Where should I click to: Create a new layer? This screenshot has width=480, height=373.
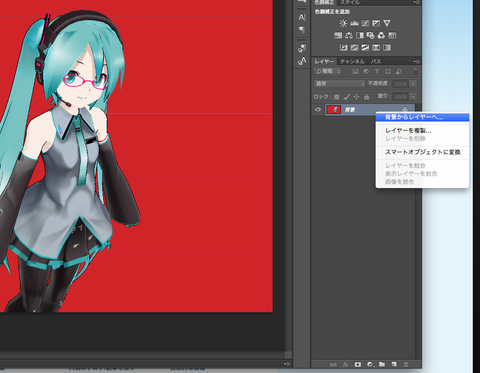click(x=394, y=364)
